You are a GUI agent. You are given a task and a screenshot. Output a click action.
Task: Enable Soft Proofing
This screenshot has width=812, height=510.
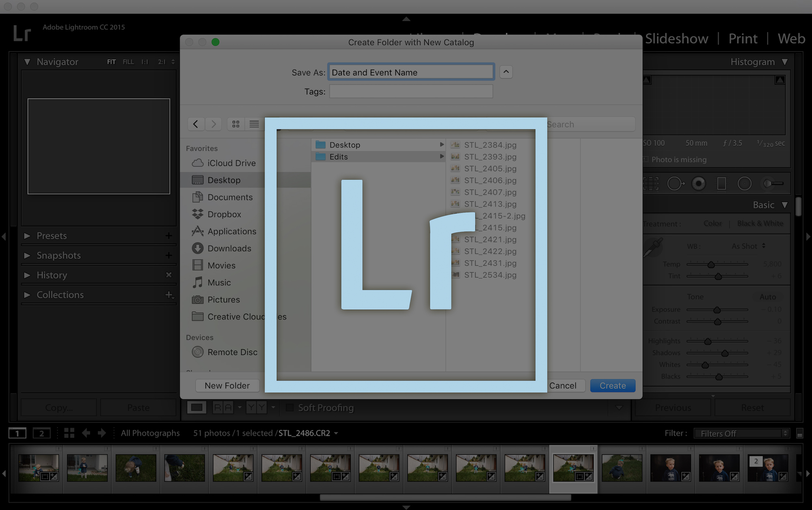pos(290,408)
